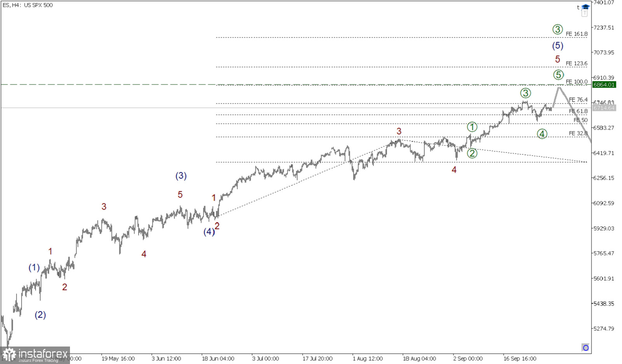Click the 17 Jul 20:00 time label
This screenshot has width=622, height=364.
point(318,359)
